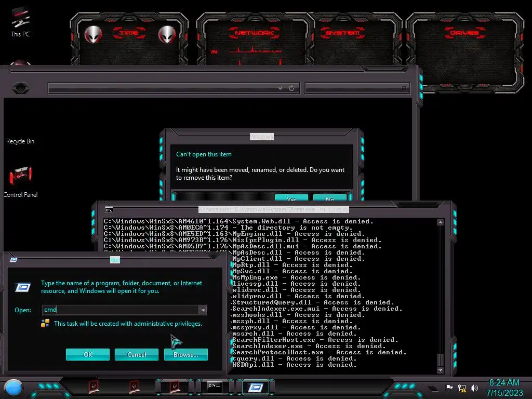Image resolution: width=532 pixels, height=399 pixels.
Task: Click Cancel in the Run dialog
Action: [x=137, y=354]
